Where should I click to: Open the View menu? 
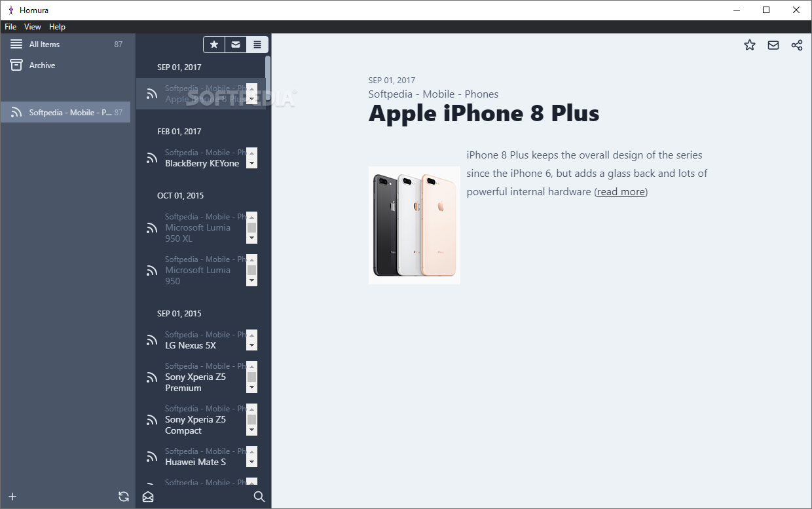tap(33, 27)
